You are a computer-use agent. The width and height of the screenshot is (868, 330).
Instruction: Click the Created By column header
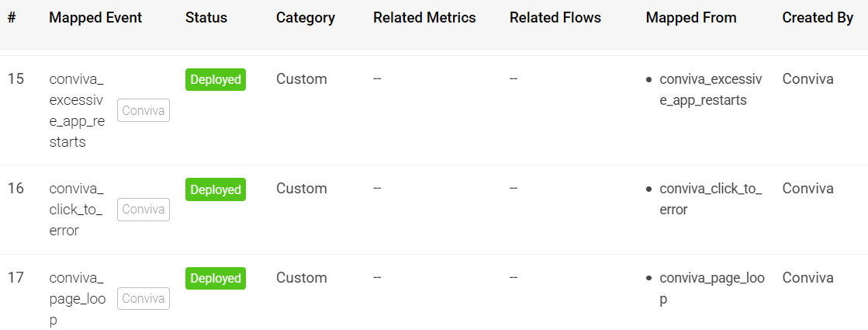818,18
